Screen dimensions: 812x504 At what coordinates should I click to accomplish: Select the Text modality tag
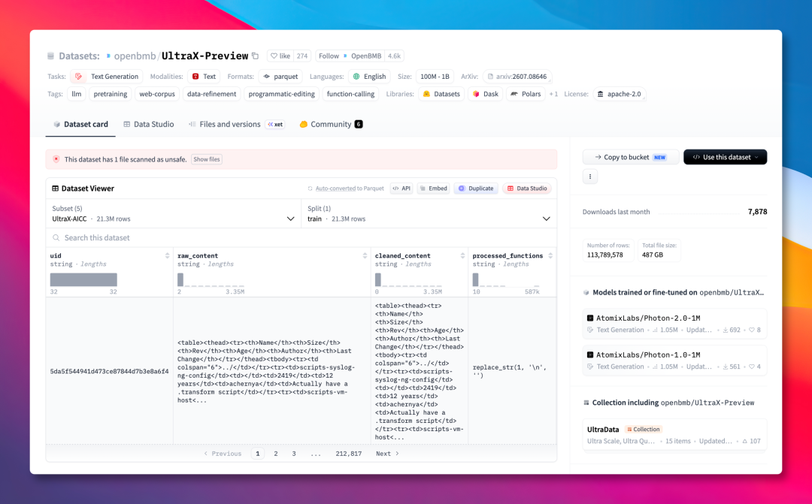click(204, 77)
